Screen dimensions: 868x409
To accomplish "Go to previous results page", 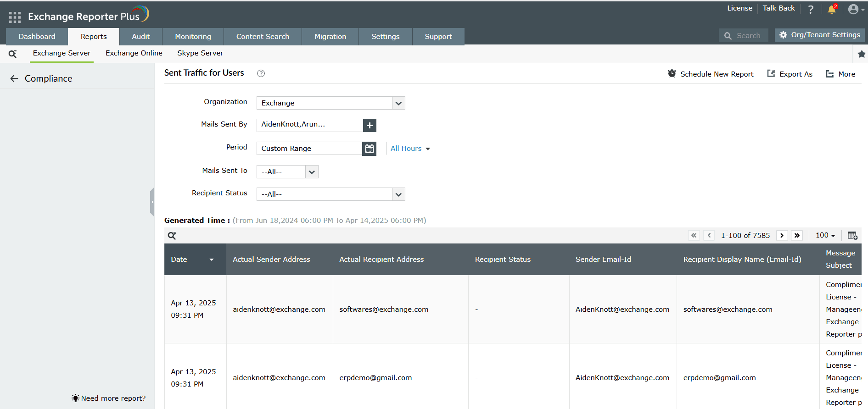I will 709,235.
